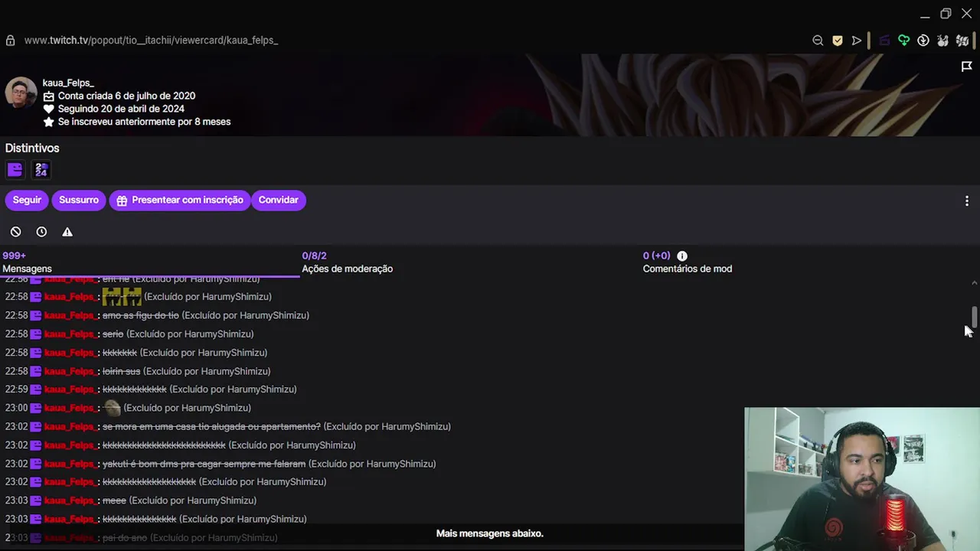The height and width of the screenshot is (551, 980).
Task: Click the Convidar button
Action: pyautogui.click(x=278, y=200)
